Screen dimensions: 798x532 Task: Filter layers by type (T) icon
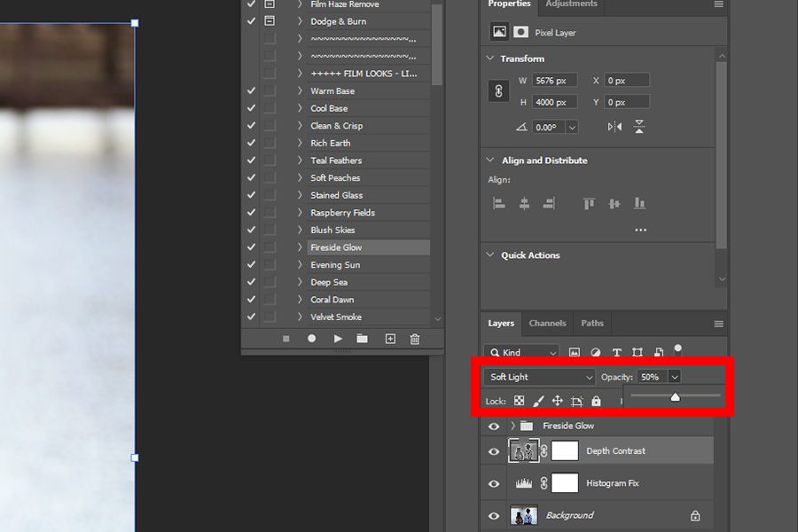(x=616, y=352)
